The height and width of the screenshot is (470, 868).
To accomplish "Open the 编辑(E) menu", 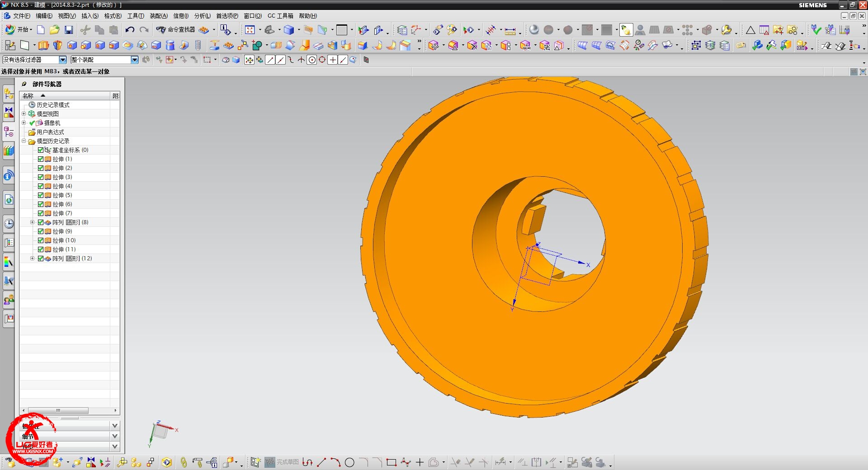I will 44,16.
